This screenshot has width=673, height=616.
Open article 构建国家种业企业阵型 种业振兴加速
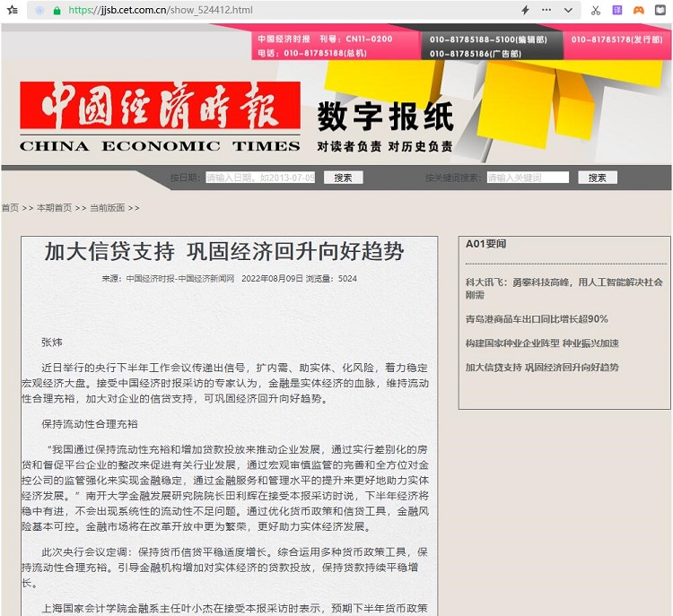pos(541,343)
